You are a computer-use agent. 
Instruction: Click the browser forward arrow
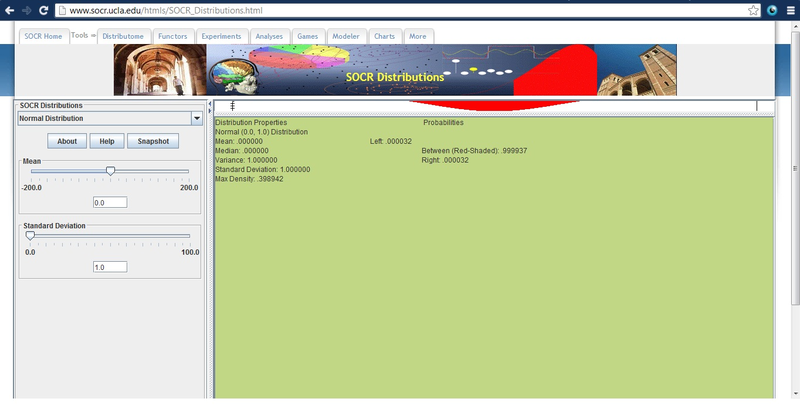coord(27,10)
